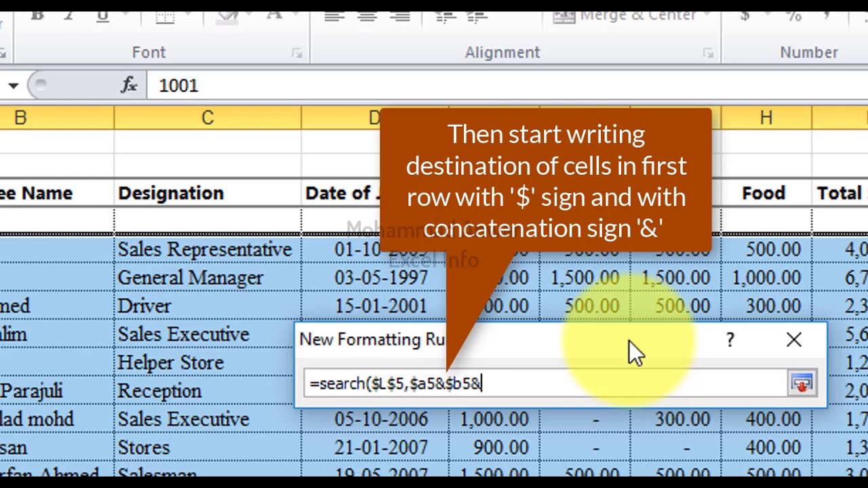Click the Insert Function fx icon
This screenshot has height=488, width=868.
pyautogui.click(x=129, y=85)
